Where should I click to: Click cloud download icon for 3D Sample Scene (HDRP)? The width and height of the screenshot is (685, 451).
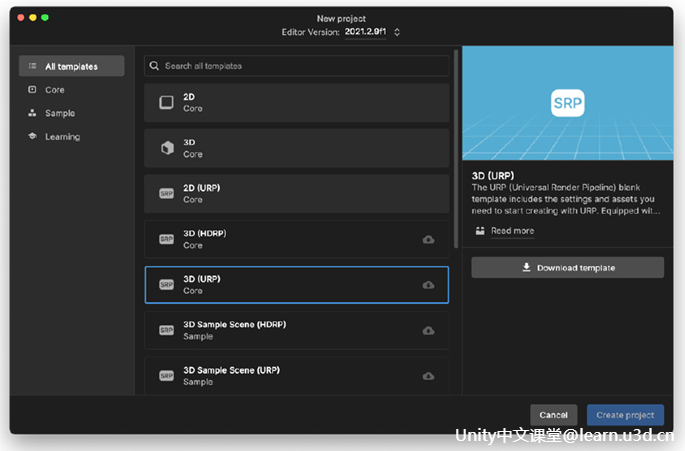(x=428, y=330)
